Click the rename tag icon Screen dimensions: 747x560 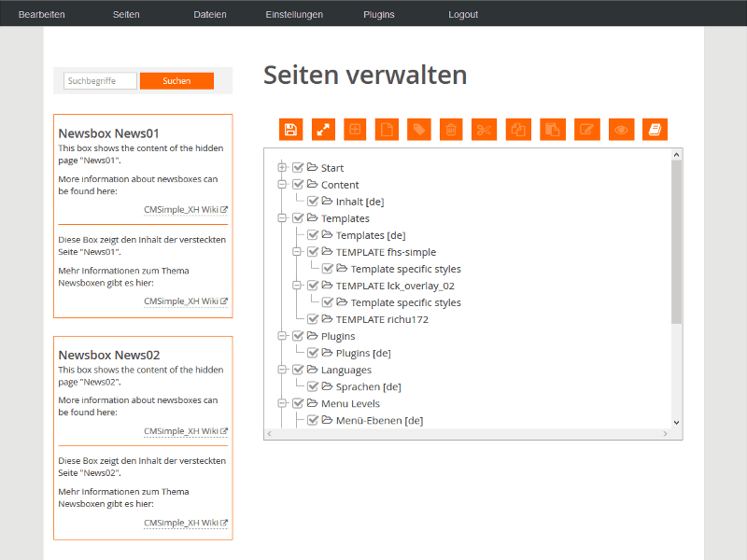click(419, 130)
